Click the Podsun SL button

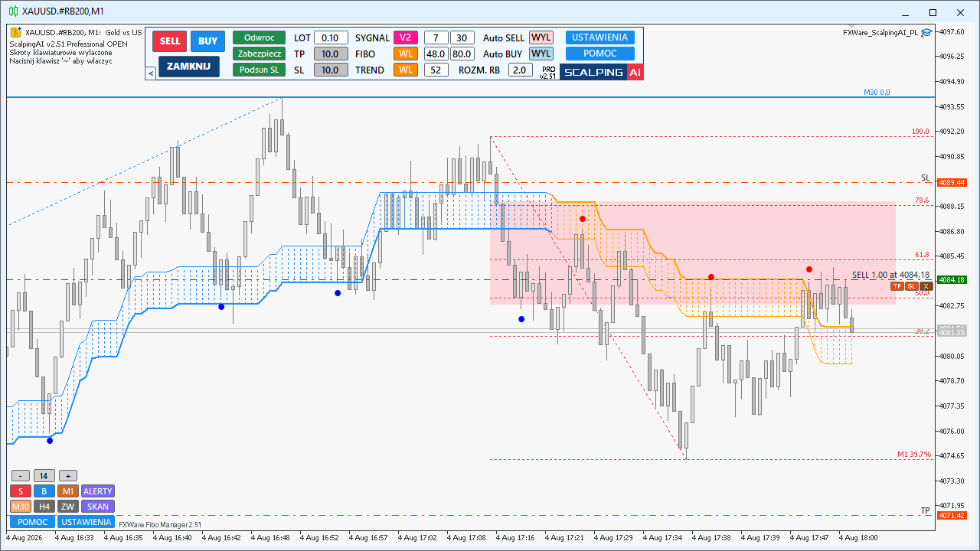pyautogui.click(x=259, y=70)
